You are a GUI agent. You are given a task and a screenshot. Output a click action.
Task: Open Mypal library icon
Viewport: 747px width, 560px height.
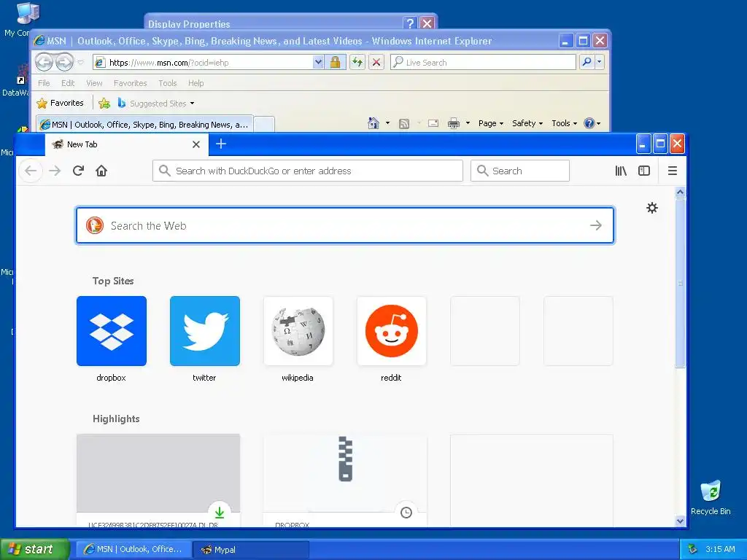[621, 171]
